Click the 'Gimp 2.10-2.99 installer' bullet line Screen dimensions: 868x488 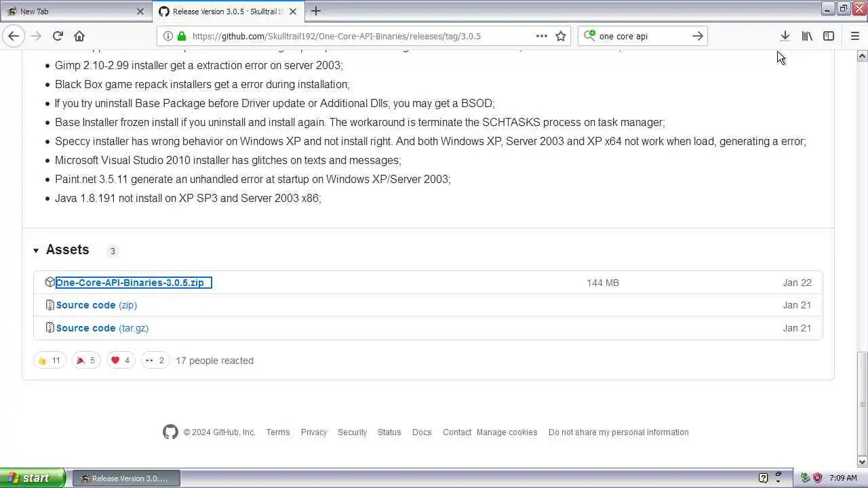coord(199,65)
